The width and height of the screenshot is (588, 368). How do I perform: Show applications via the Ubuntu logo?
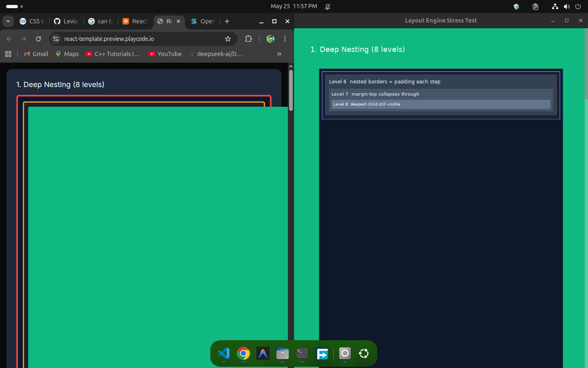(x=364, y=353)
